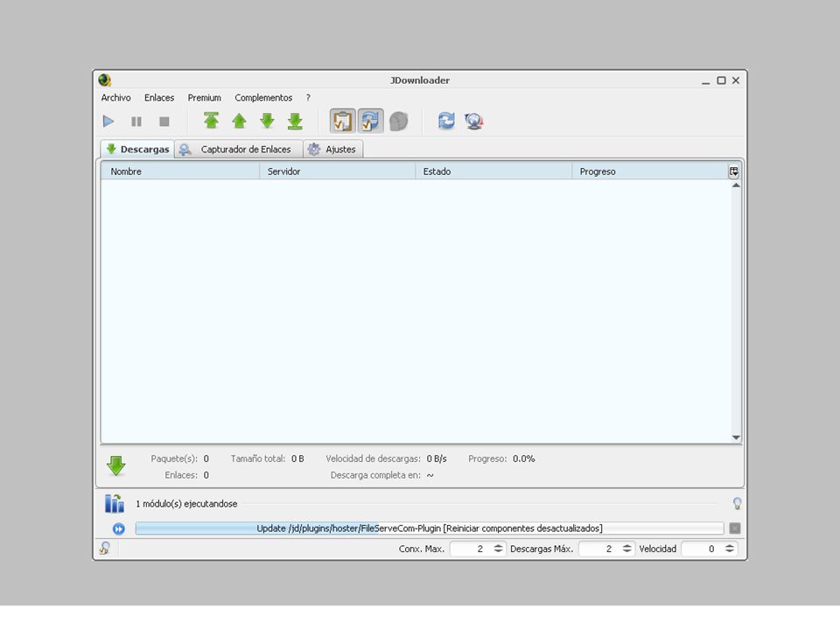The height and width of the screenshot is (630, 840).
Task: Open the Complementos menu
Action: pyautogui.click(x=263, y=97)
